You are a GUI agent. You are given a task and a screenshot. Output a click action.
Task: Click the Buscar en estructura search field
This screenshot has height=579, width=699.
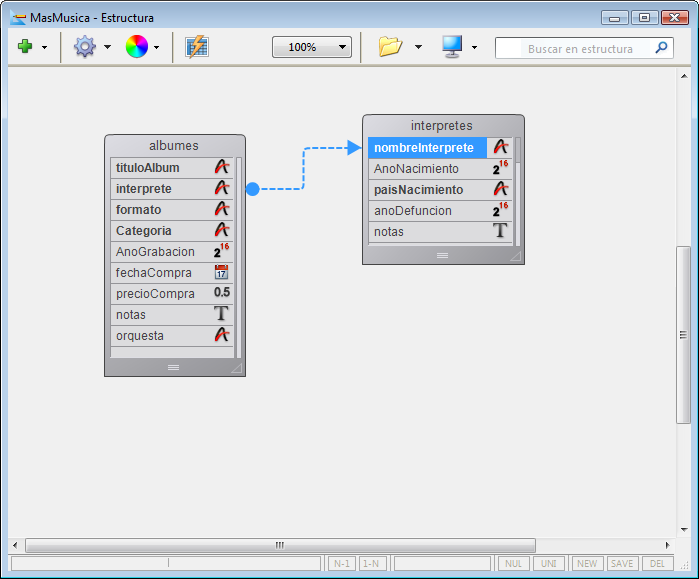[x=576, y=48]
